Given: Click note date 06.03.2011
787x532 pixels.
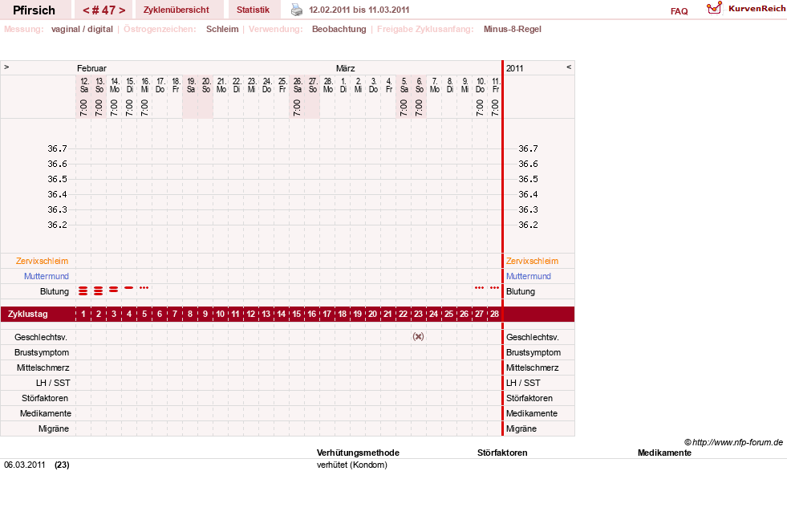Looking at the screenshot, I should pyautogui.click(x=25, y=465).
